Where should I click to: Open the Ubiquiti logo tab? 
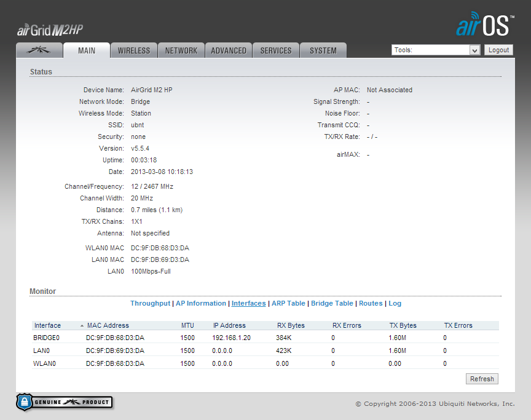point(39,50)
